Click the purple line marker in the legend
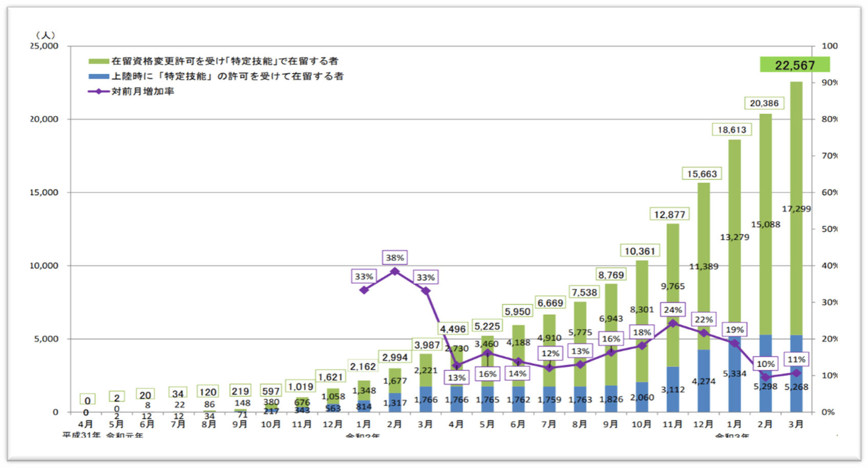The image size is (868, 468). (98, 92)
